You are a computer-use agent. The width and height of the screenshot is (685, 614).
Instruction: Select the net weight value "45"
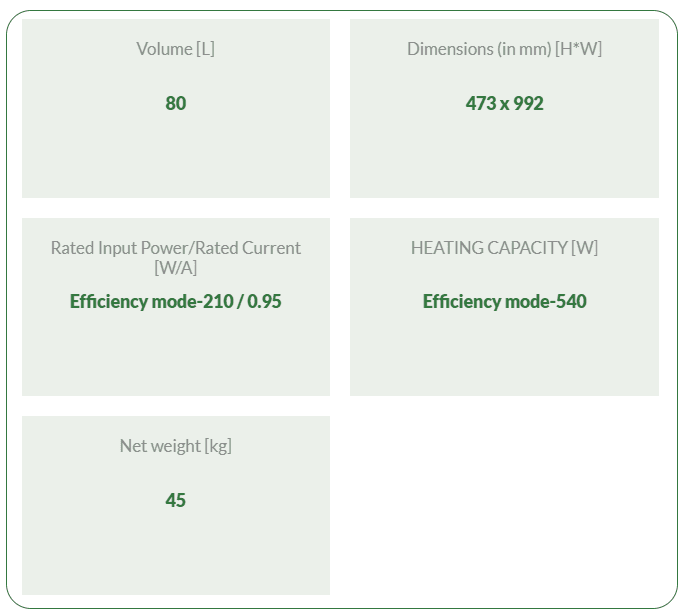[x=175, y=500]
